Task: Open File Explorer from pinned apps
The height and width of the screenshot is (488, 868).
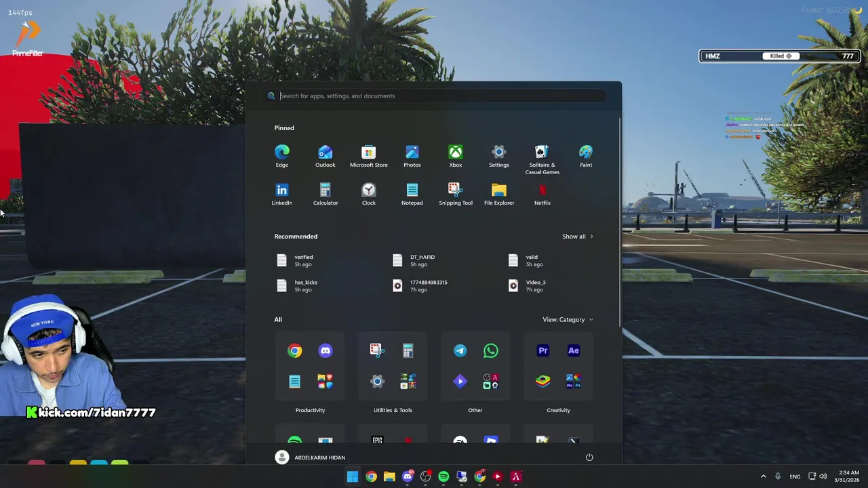Action: point(498,195)
